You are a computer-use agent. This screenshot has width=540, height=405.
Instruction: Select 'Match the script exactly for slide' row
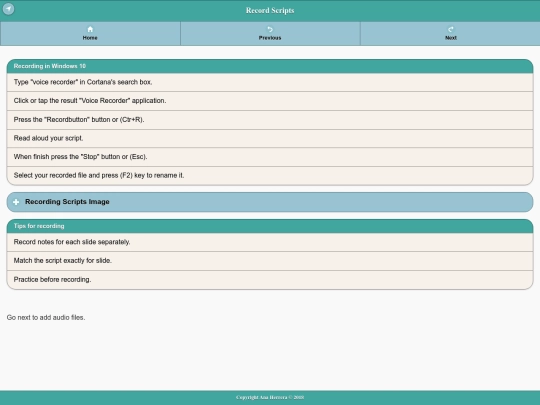270,261
